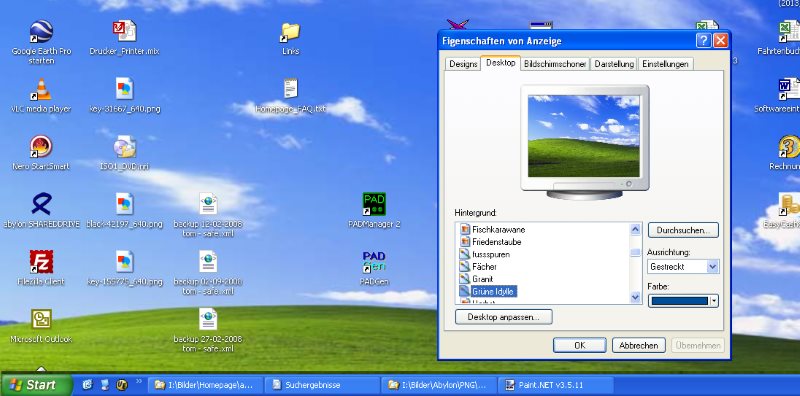
Task: Switch to the Einstellungen tab
Action: click(x=665, y=64)
